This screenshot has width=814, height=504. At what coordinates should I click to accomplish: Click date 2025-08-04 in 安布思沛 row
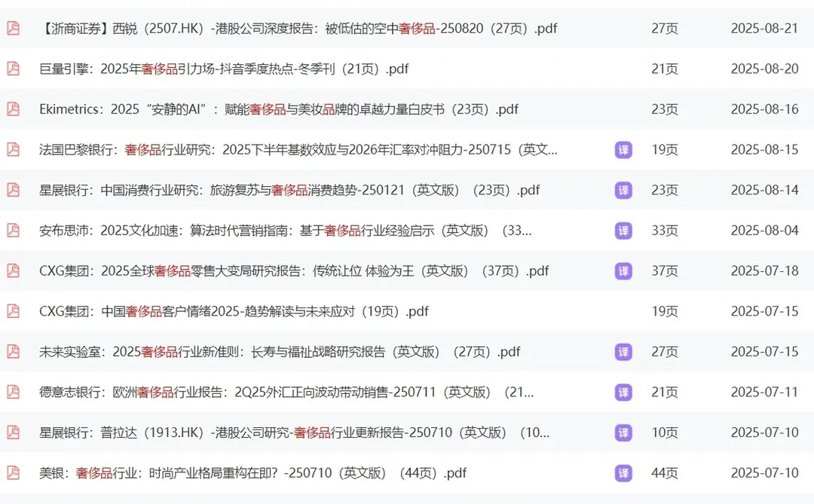[x=764, y=230]
